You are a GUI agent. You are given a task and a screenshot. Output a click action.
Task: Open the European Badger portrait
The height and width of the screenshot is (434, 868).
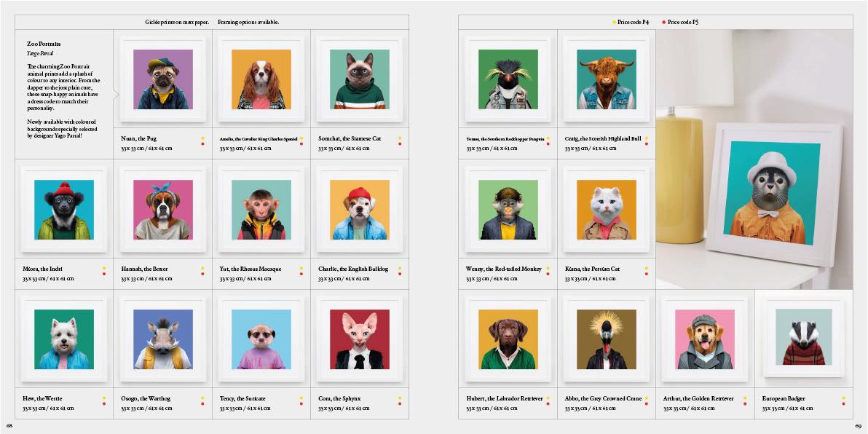(x=803, y=336)
